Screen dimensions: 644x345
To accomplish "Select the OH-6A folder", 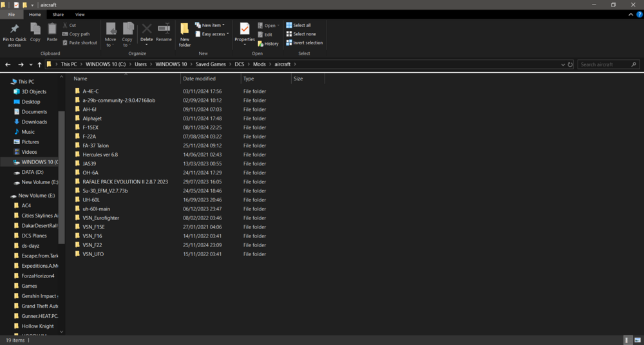I will click(90, 172).
